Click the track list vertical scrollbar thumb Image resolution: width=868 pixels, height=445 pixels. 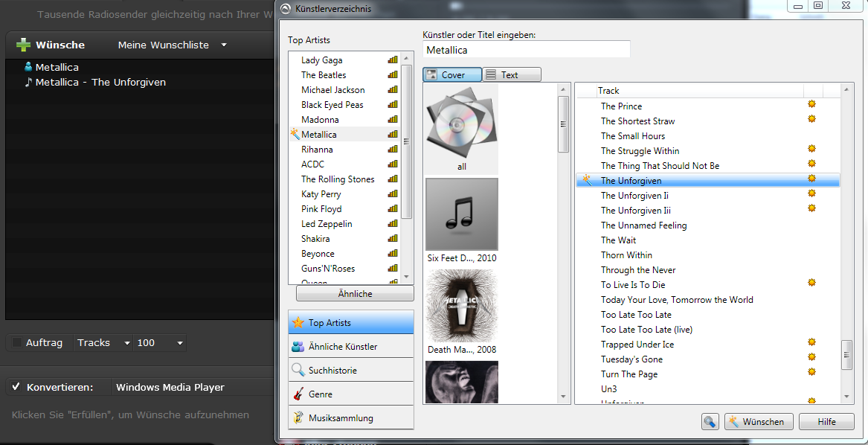847,355
